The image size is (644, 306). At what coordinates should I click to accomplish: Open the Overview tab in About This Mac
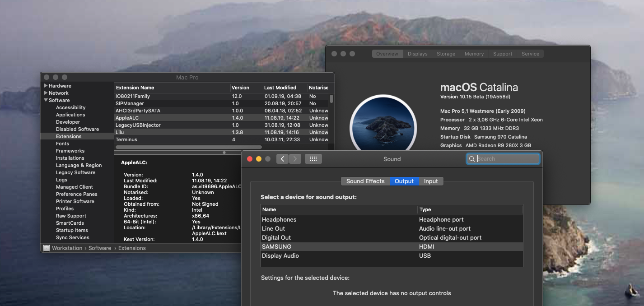387,54
